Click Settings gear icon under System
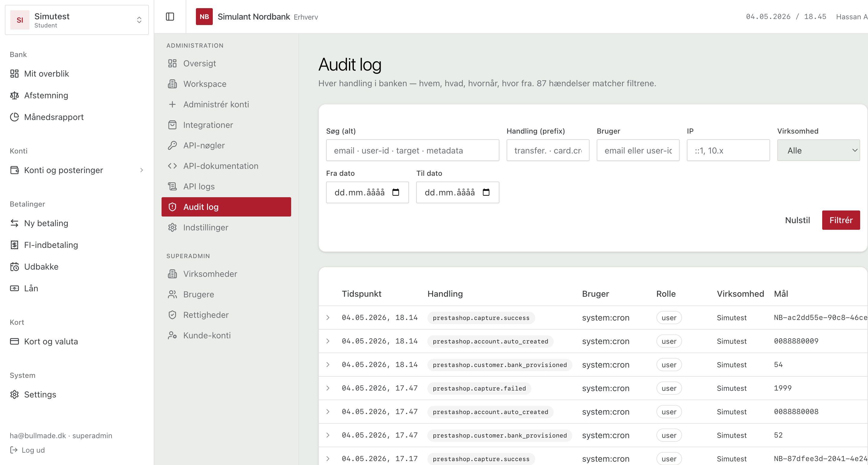This screenshot has width=868, height=465. coord(14,394)
